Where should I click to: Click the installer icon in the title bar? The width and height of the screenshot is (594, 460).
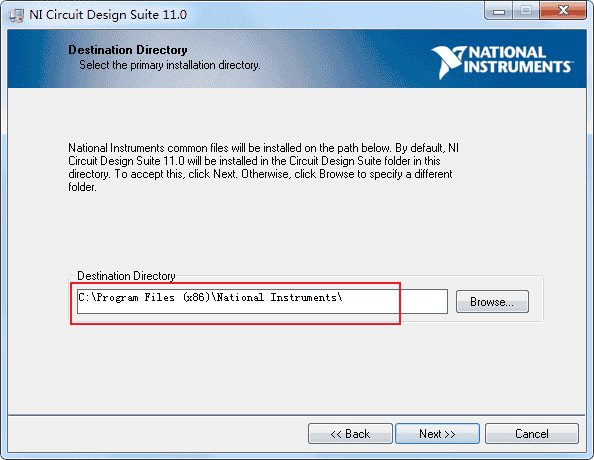(16, 15)
